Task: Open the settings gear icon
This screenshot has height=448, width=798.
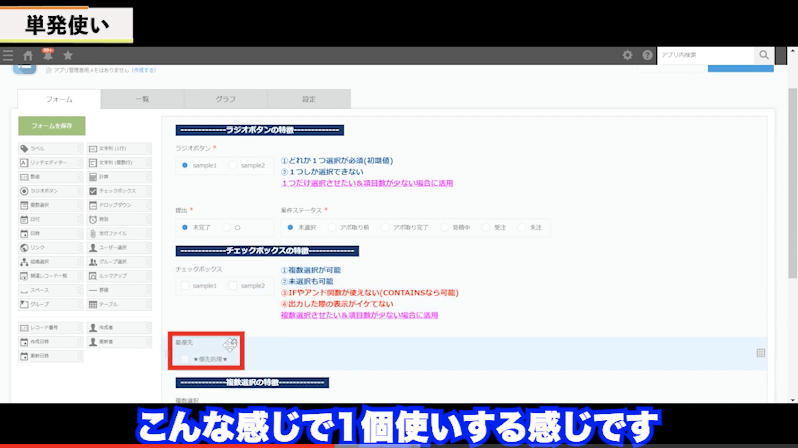Action: click(x=627, y=56)
